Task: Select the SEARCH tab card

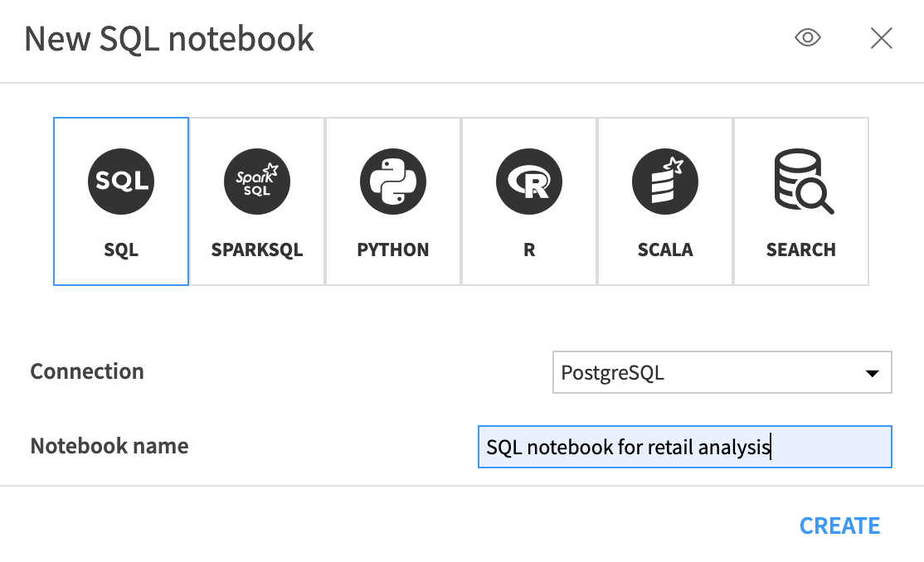Action: click(x=800, y=201)
